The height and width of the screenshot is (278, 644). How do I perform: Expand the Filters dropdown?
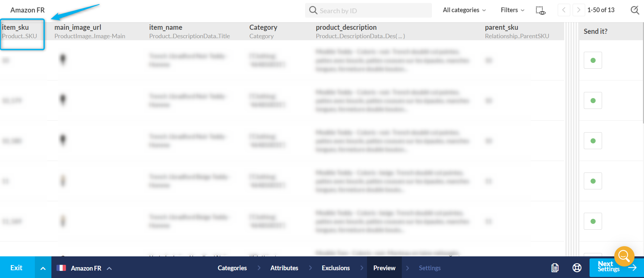(512, 10)
